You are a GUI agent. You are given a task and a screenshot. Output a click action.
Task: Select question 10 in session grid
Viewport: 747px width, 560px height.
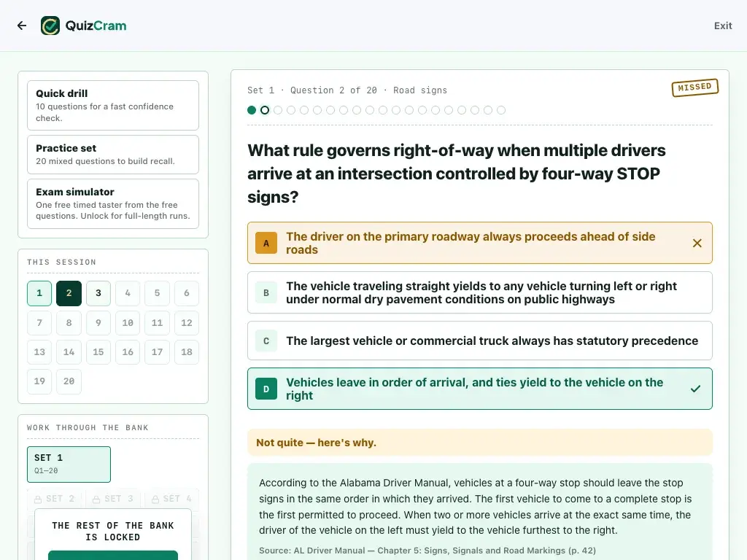pos(128,323)
